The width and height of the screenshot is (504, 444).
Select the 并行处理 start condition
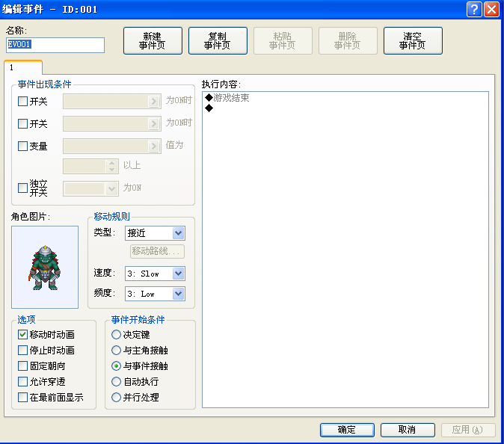click(x=116, y=398)
